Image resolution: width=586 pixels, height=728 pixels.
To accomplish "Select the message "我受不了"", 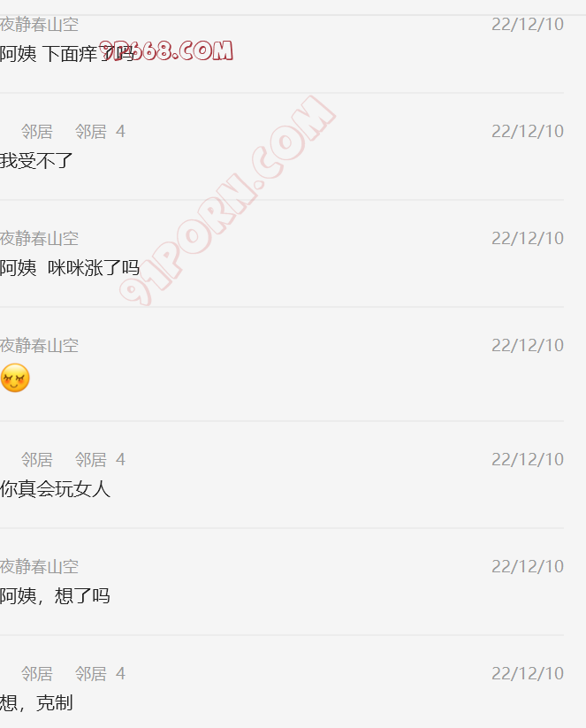I will pos(36,161).
